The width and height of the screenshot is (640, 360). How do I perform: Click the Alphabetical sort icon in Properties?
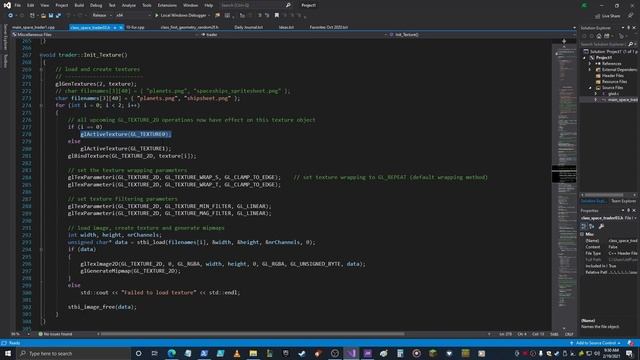pyautogui.click(x=592, y=227)
